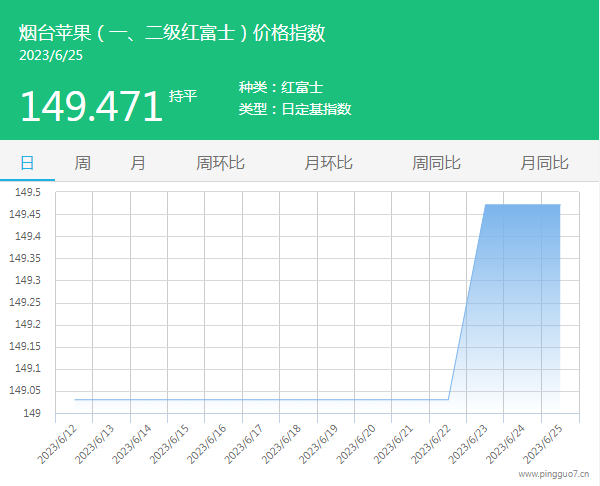Click the 149.5 y-axis label

click(x=26, y=192)
